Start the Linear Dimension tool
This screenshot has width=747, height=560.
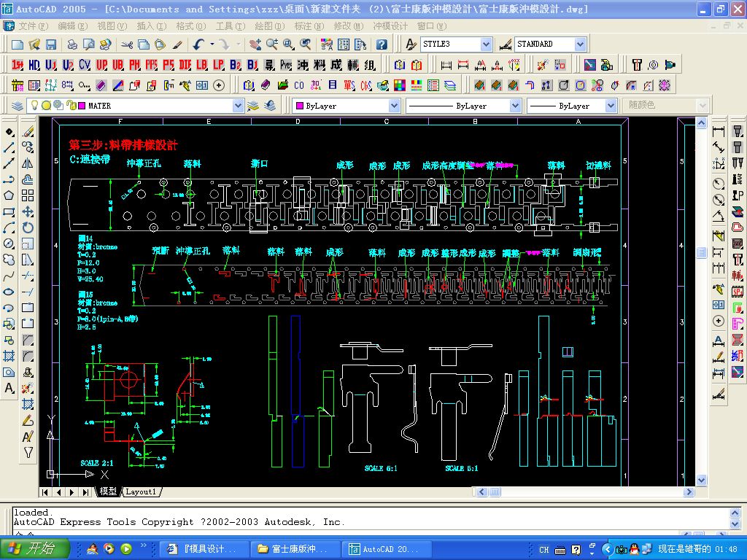point(719,131)
